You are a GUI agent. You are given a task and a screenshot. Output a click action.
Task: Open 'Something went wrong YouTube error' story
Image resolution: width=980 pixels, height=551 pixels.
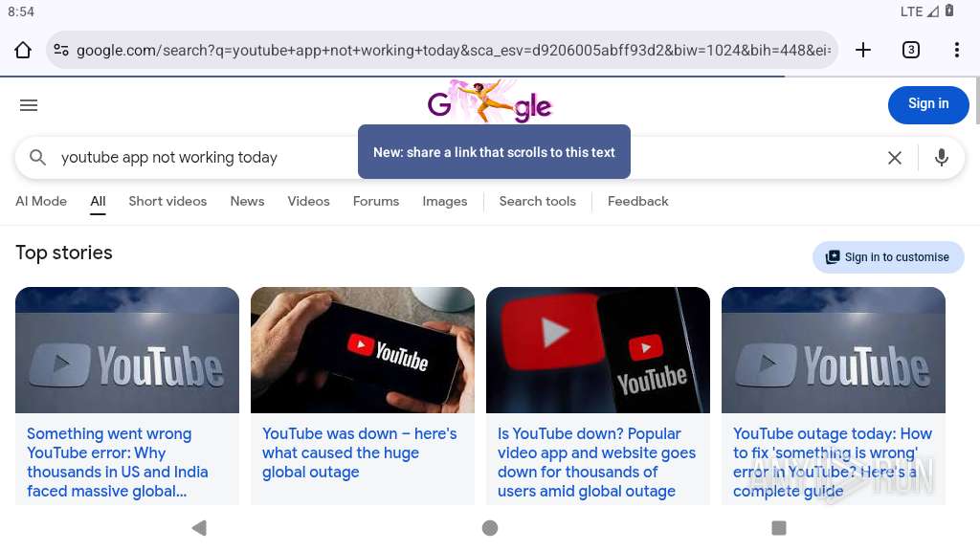coord(118,462)
